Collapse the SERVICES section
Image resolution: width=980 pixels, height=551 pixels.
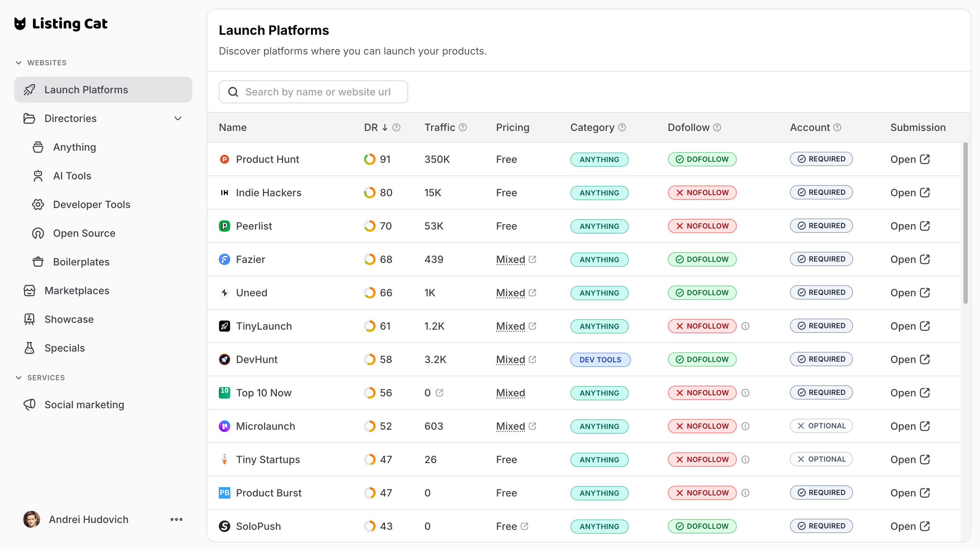(x=19, y=377)
